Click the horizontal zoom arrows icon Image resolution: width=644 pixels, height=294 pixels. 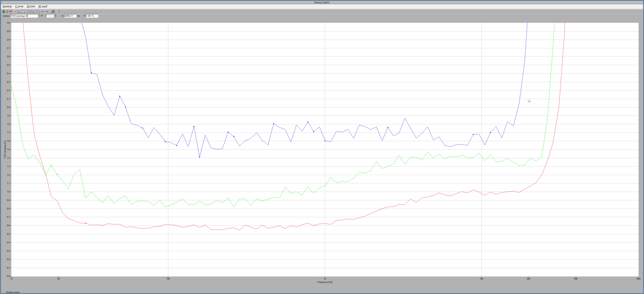(x=23, y=11)
